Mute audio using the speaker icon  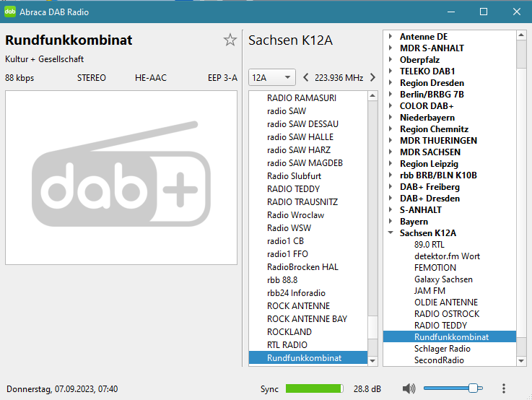click(x=409, y=388)
